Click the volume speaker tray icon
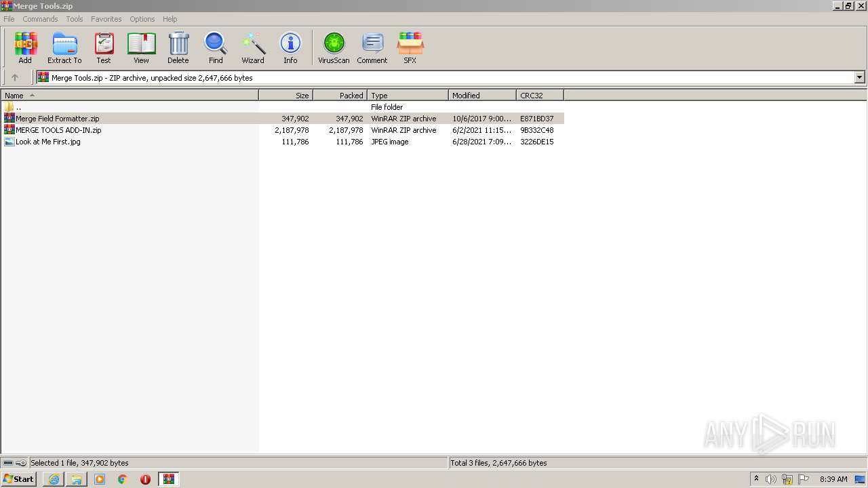The height and width of the screenshot is (488, 868). pos(771,479)
